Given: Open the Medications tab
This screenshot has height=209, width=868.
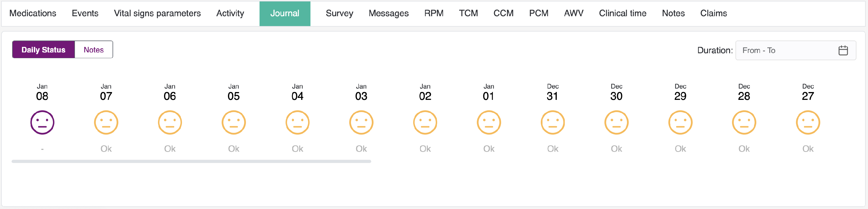Looking at the screenshot, I should click(x=33, y=14).
